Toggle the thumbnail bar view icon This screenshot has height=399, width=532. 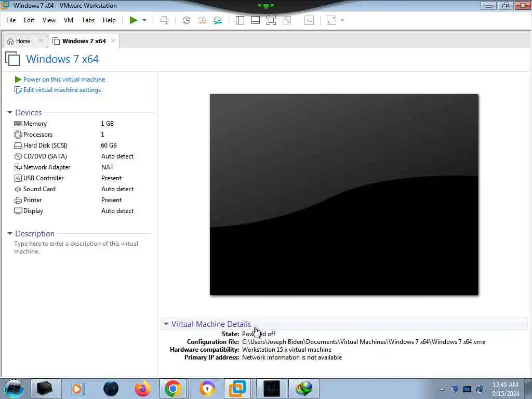pos(256,20)
